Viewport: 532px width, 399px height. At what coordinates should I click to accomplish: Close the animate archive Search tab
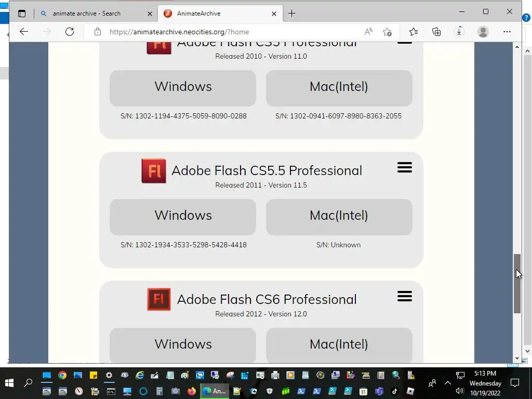(x=150, y=14)
